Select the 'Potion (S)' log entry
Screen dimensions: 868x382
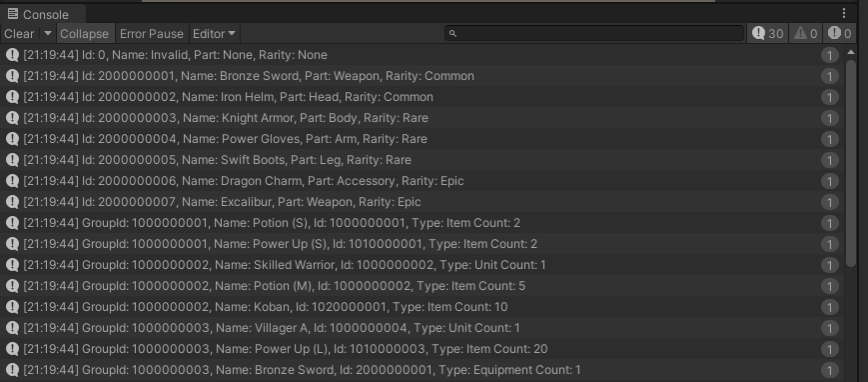tap(423, 223)
